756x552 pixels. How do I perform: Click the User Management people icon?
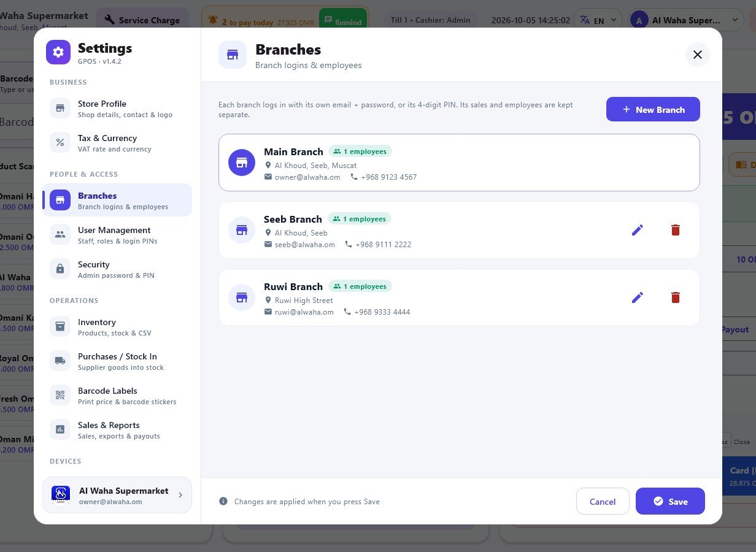pyautogui.click(x=60, y=234)
